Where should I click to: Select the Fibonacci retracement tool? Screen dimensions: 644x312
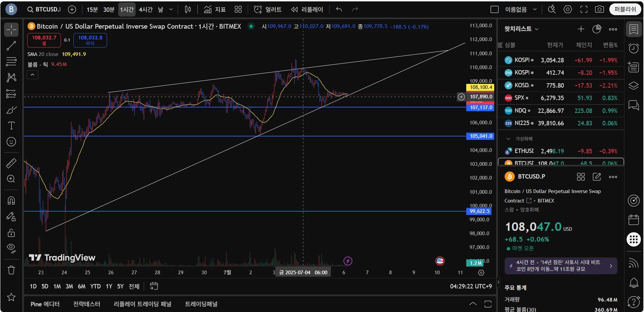[11, 62]
